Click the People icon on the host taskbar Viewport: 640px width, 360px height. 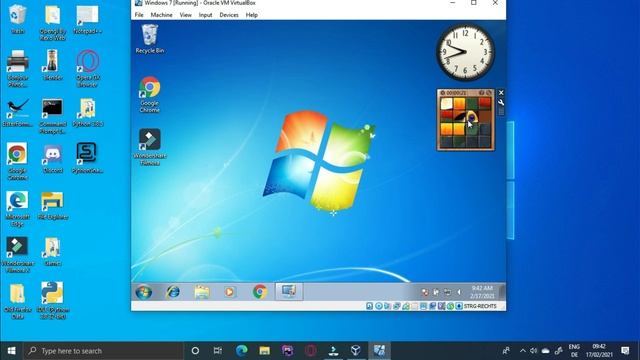(506, 351)
